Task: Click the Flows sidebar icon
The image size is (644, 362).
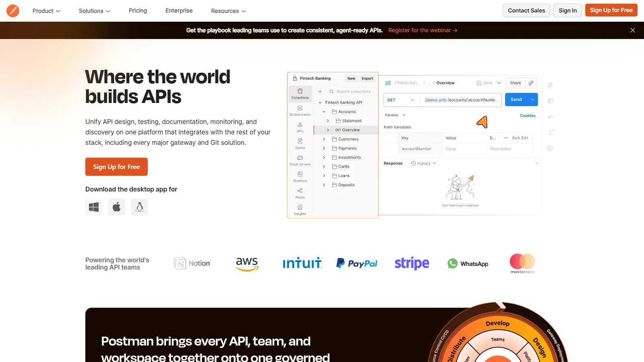Action: pos(300,193)
